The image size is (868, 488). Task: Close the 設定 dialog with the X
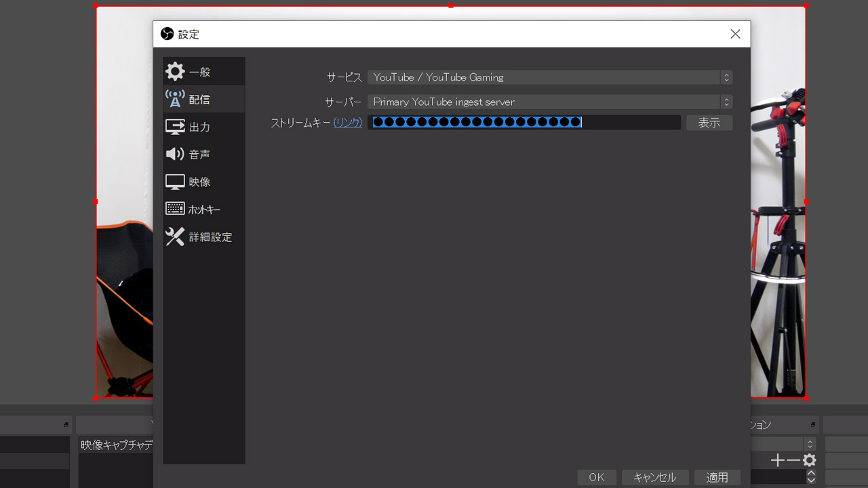tap(735, 34)
